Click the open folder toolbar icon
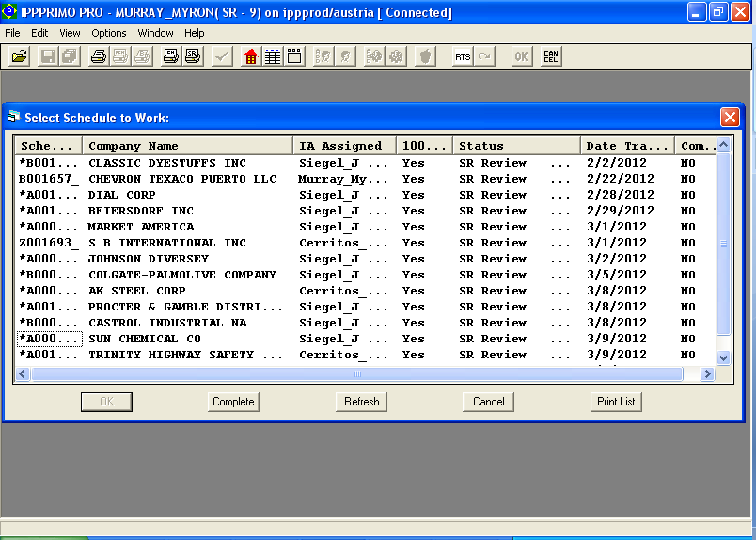 (x=20, y=56)
